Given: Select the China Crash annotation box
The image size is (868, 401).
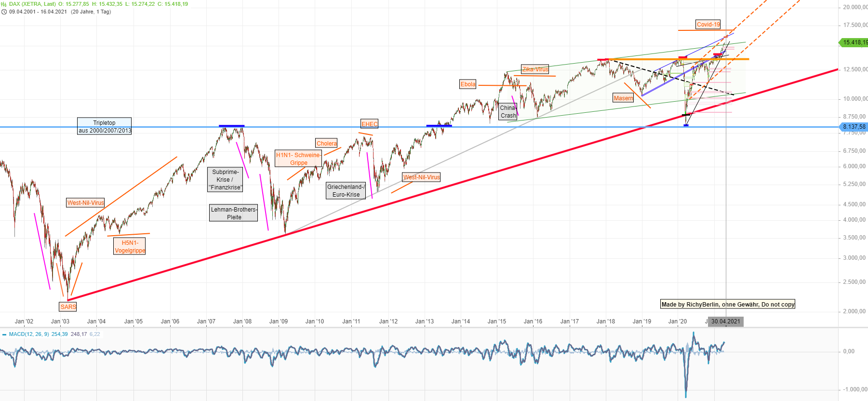Looking at the screenshot, I should [508, 111].
